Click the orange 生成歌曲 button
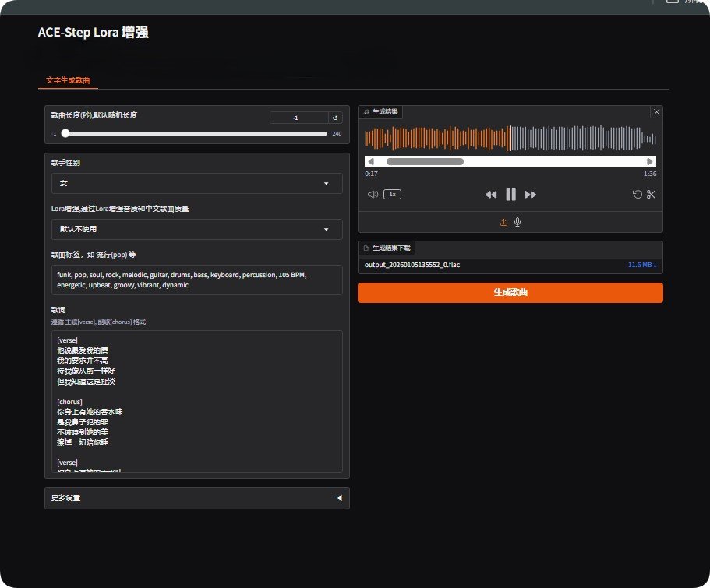The height and width of the screenshot is (588, 710). click(x=510, y=293)
